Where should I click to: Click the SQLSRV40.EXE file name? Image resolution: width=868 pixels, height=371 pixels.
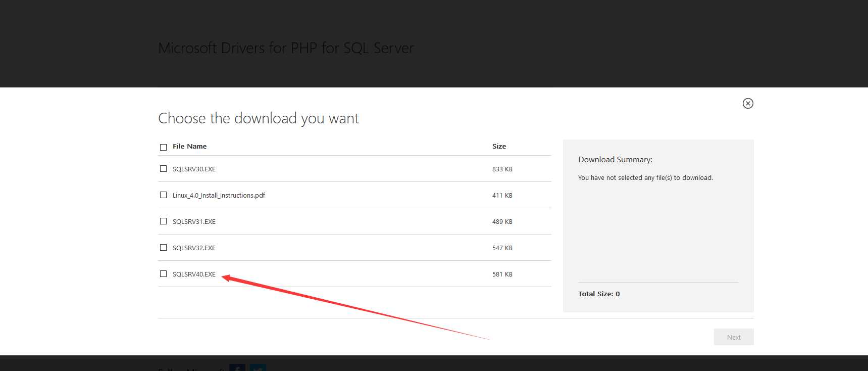pos(194,274)
